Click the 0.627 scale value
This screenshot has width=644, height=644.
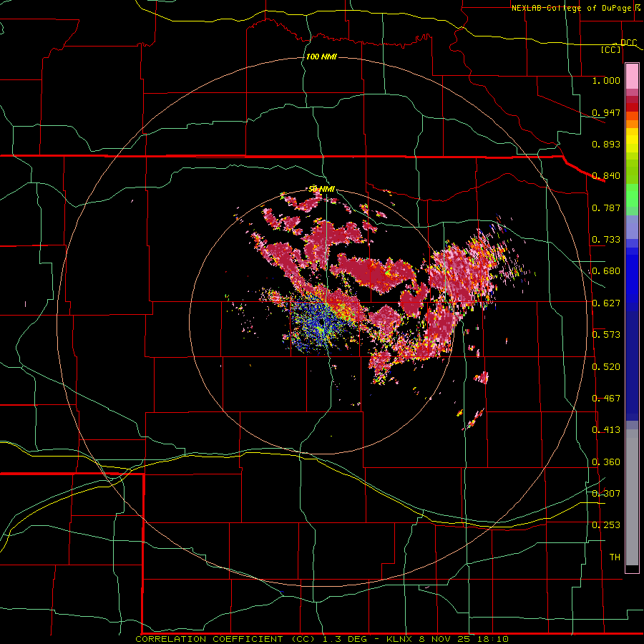point(606,303)
